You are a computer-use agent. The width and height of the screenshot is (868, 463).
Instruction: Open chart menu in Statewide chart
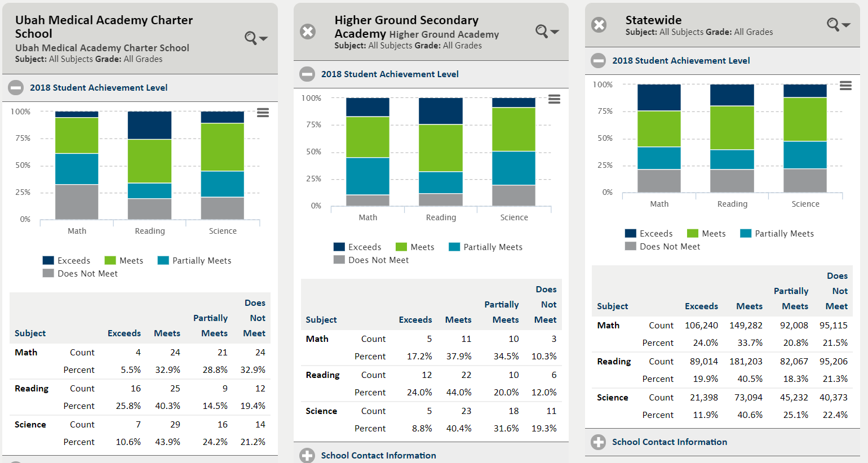coord(845,86)
